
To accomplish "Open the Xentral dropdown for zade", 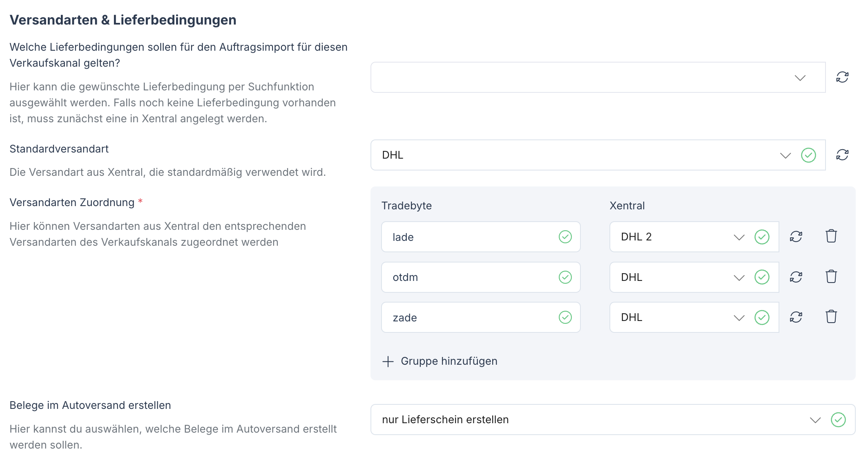I will click(694, 317).
